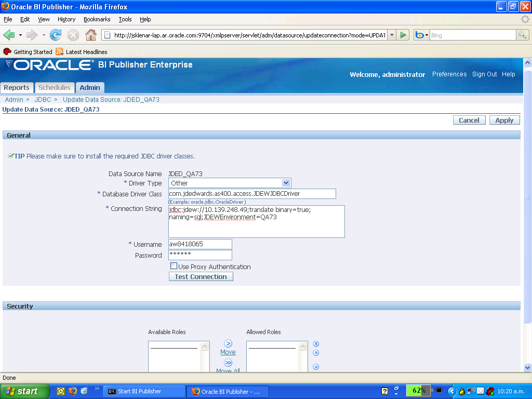Click the Move arrow icon for roles
The width and height of the screenshot is (532, 399).
tap(228, 343)
